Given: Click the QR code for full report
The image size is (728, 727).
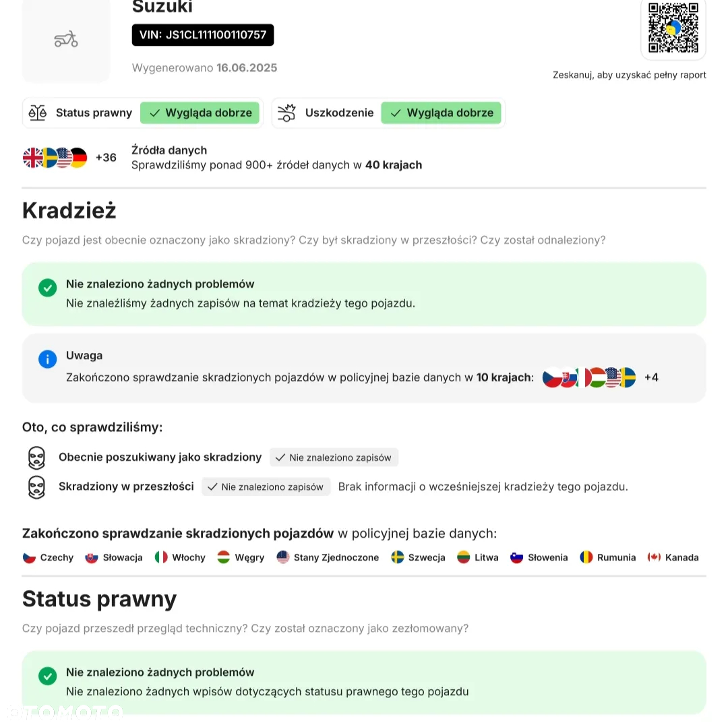Looking at the screenshot, I should pos(673,28).
